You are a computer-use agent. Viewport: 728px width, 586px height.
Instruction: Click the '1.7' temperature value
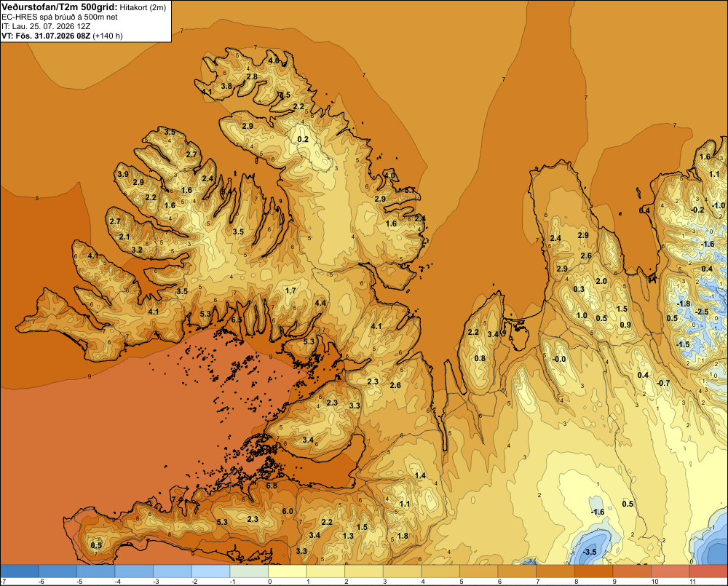pyautogui.click(x=290, y=290)
